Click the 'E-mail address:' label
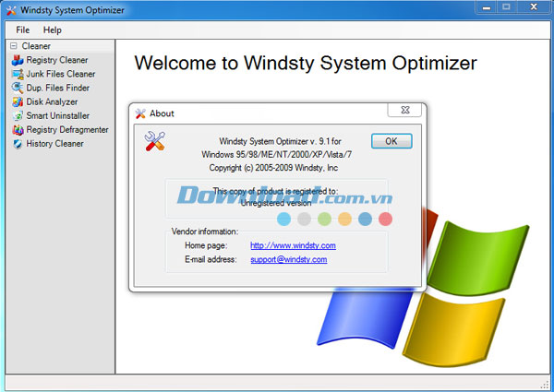The width and height of the screenshot is (554, 392). point(211,259)
